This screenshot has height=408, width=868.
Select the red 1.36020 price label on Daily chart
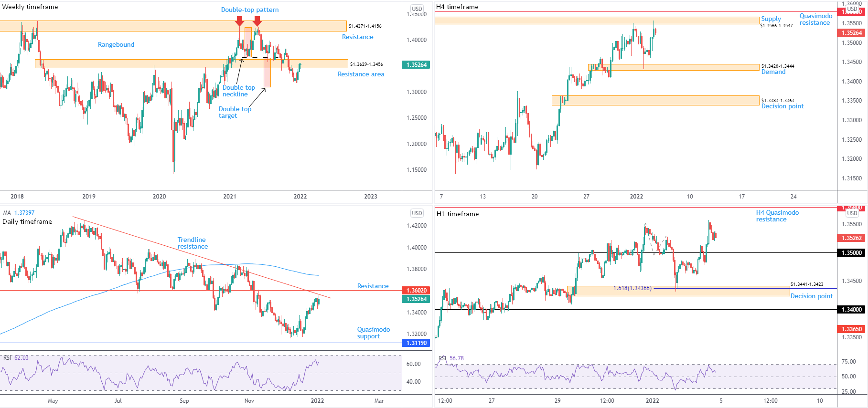pos(417,290)
